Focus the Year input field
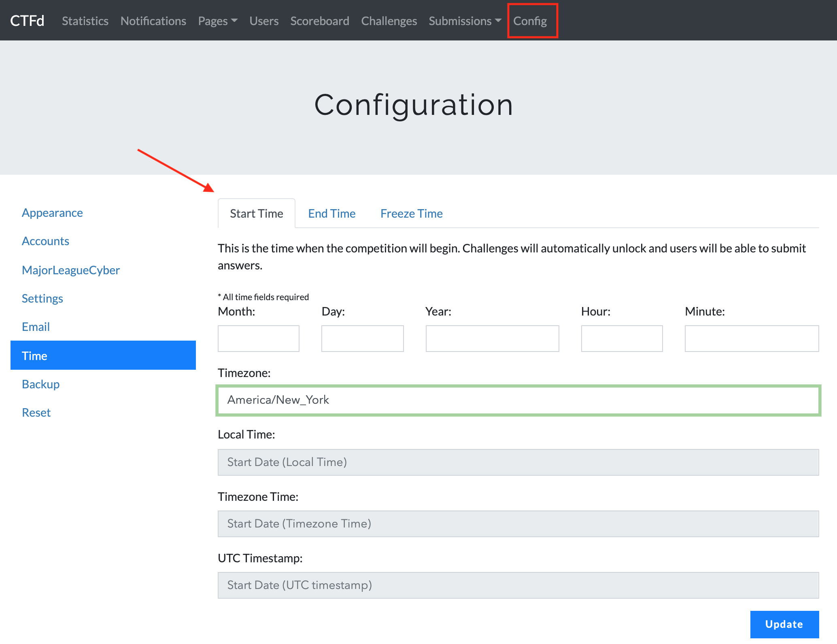 click(x=492, y=339)
